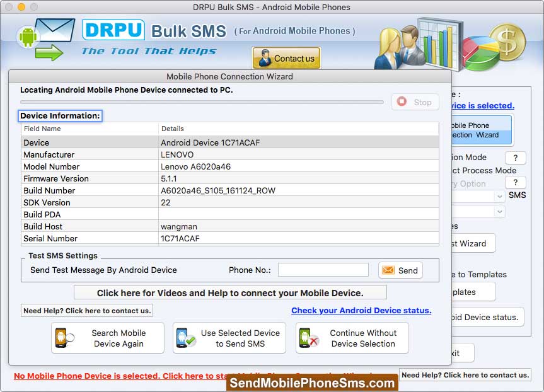Click the envelope icon in header
Screen dimensions: 544x392
click(x=55, y=30)
